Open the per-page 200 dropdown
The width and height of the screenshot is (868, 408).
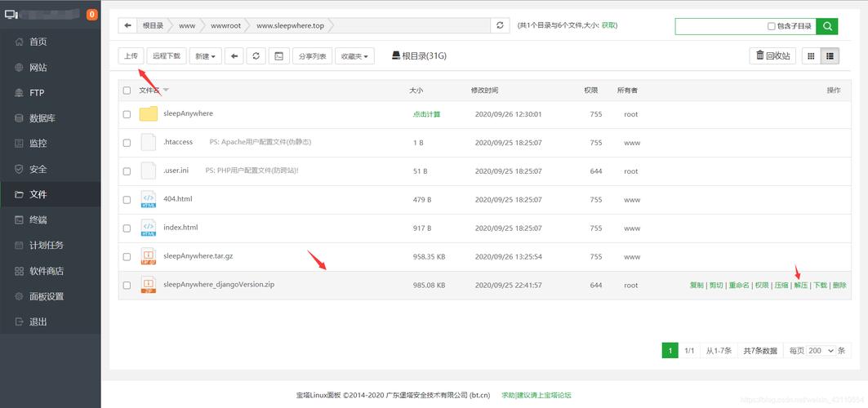821,351
